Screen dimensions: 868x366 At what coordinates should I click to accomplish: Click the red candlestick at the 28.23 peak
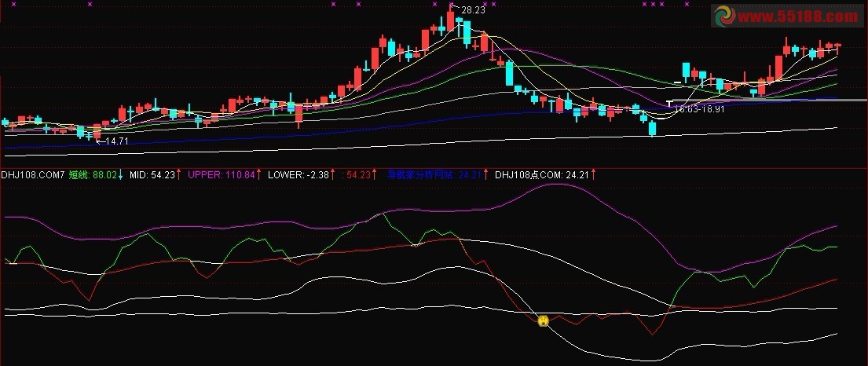(451, 20)
